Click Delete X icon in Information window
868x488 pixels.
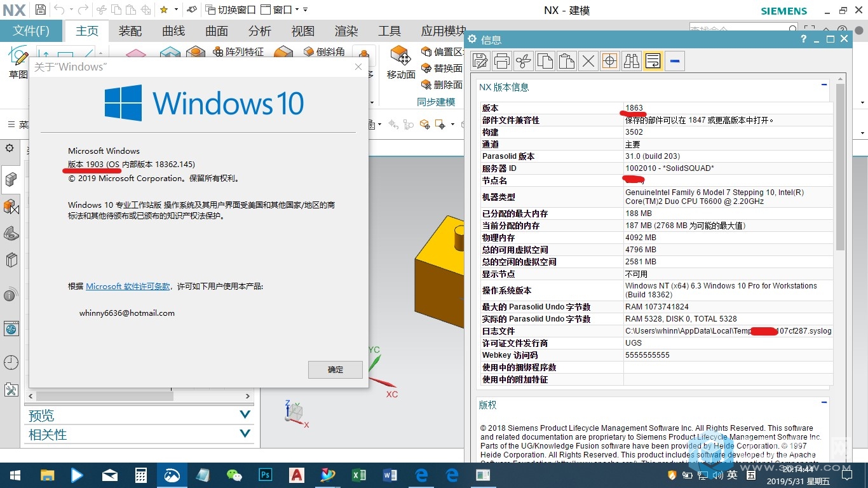click(588, 61)
